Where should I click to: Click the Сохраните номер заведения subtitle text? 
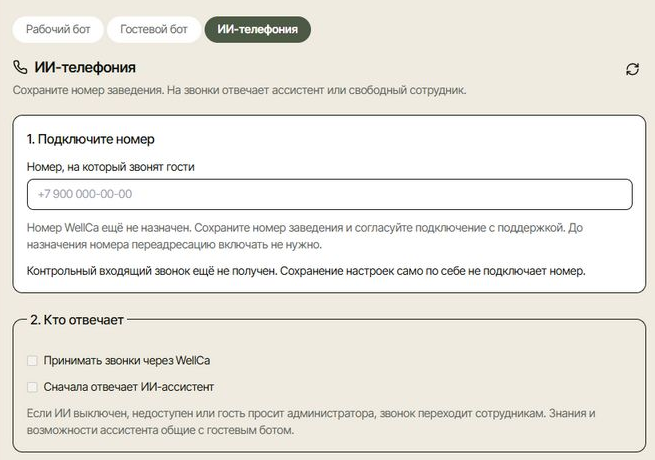tap(239, 90)
